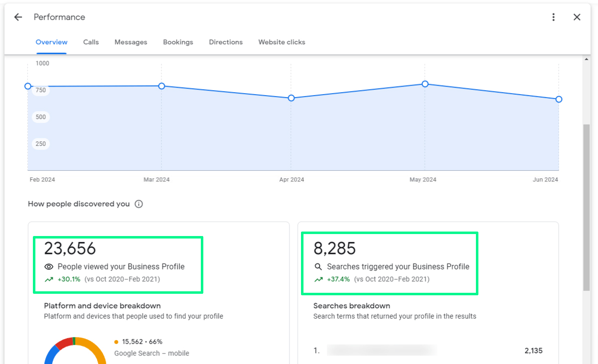Click the 8,285 searches number
Screen dimensions: 598x364
point(335,248)
